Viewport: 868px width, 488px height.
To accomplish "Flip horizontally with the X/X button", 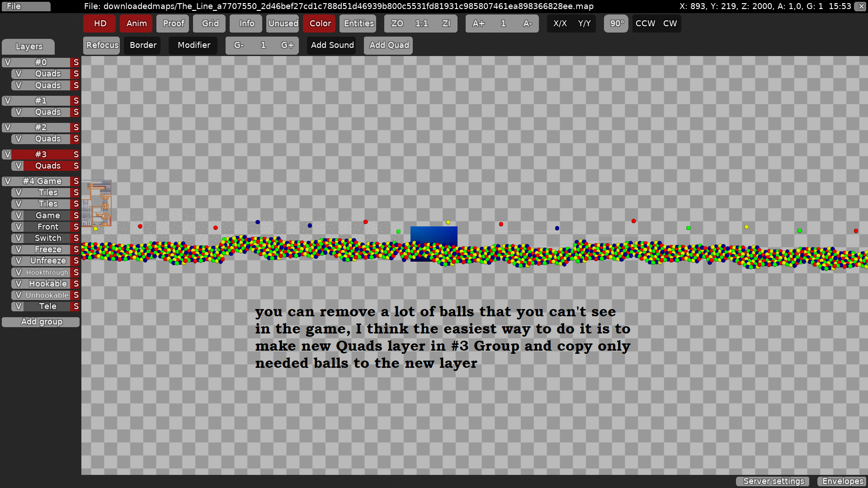I will [x=560, y=23].
